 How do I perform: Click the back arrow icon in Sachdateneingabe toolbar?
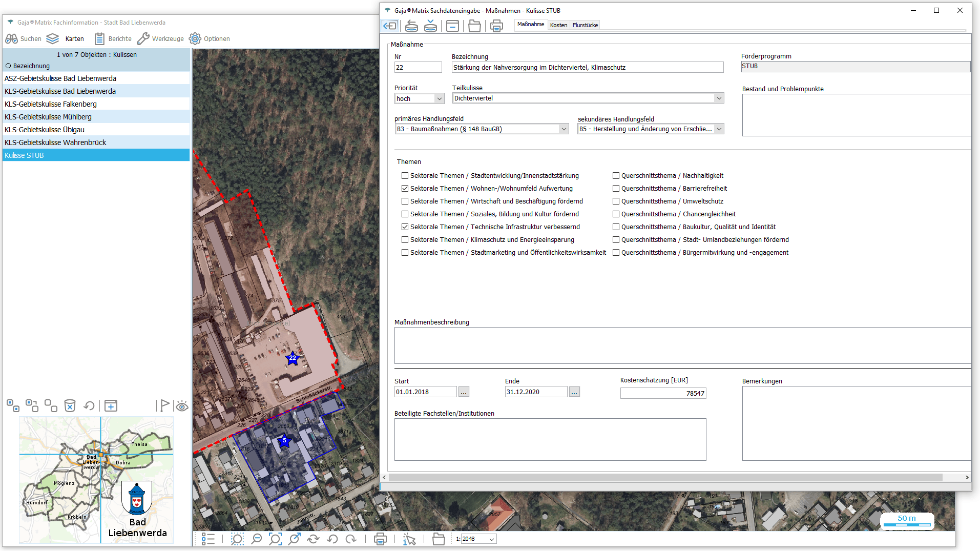click(x=389, y=26)
